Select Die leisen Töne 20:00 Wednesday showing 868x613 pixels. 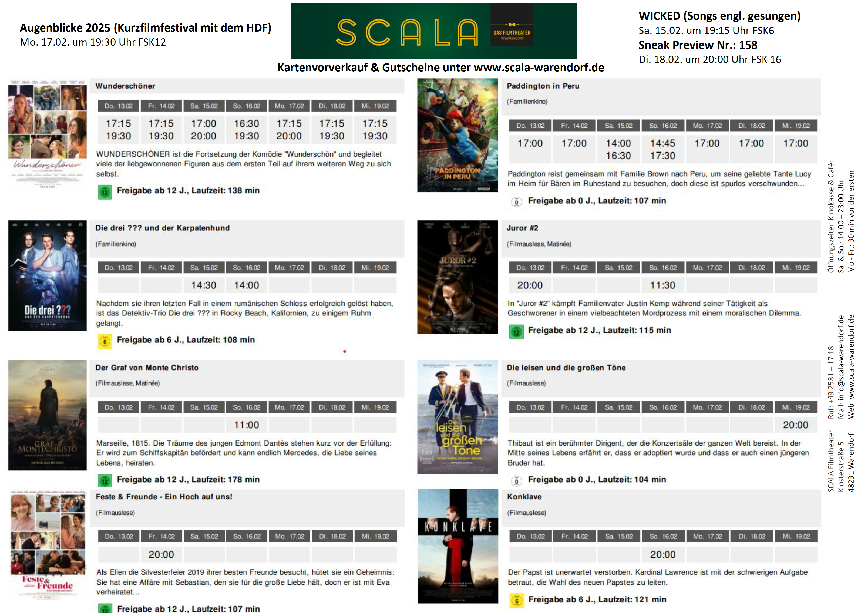(x=795, y=425)
